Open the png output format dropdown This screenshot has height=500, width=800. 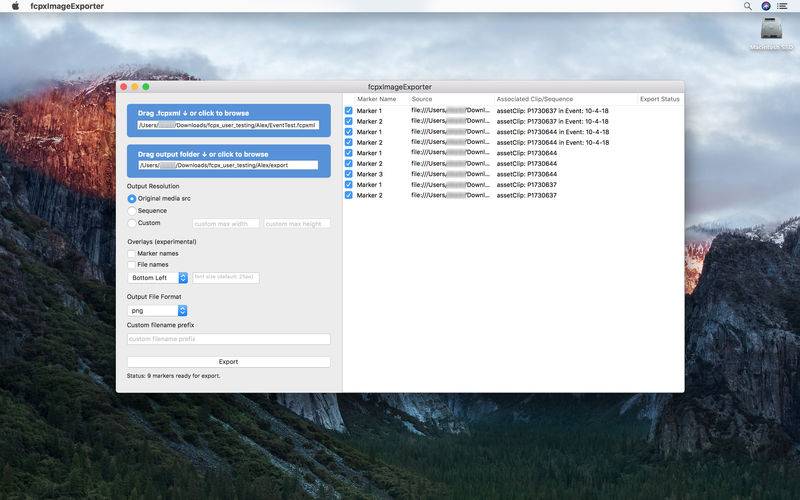[x=157, y=310]
